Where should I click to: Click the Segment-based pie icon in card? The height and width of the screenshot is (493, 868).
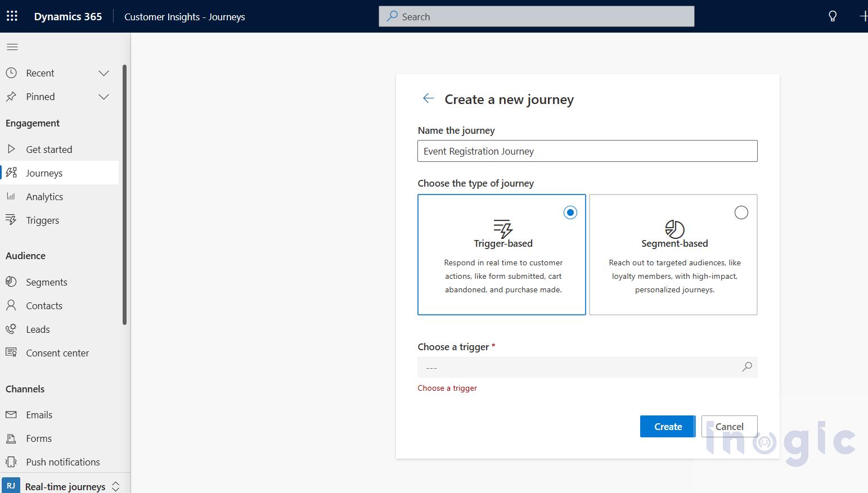(674, 229)
